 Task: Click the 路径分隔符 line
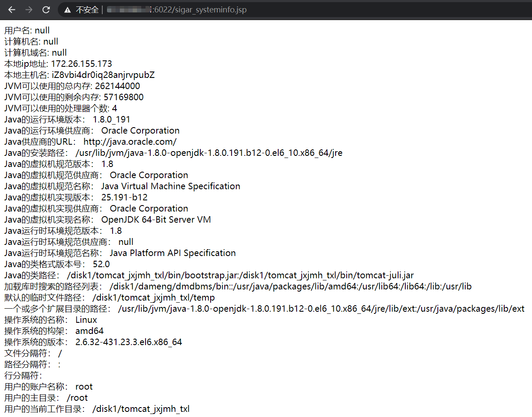(33, 364)
